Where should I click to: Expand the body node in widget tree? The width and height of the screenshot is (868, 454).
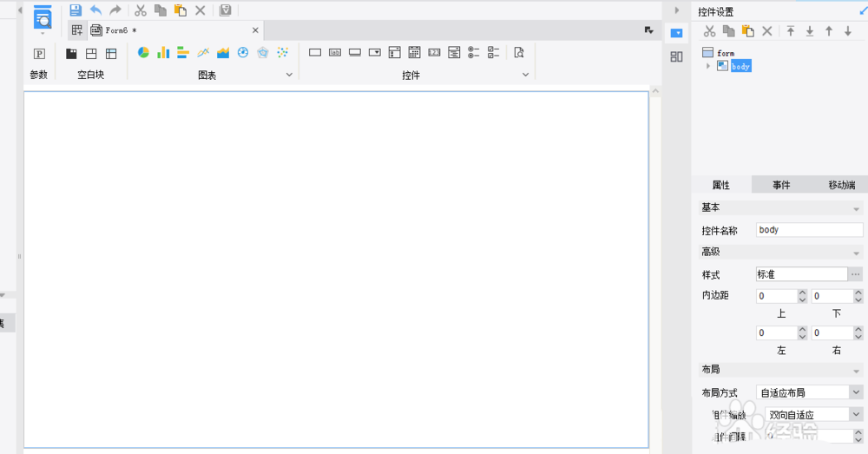(x=708, y=66)
